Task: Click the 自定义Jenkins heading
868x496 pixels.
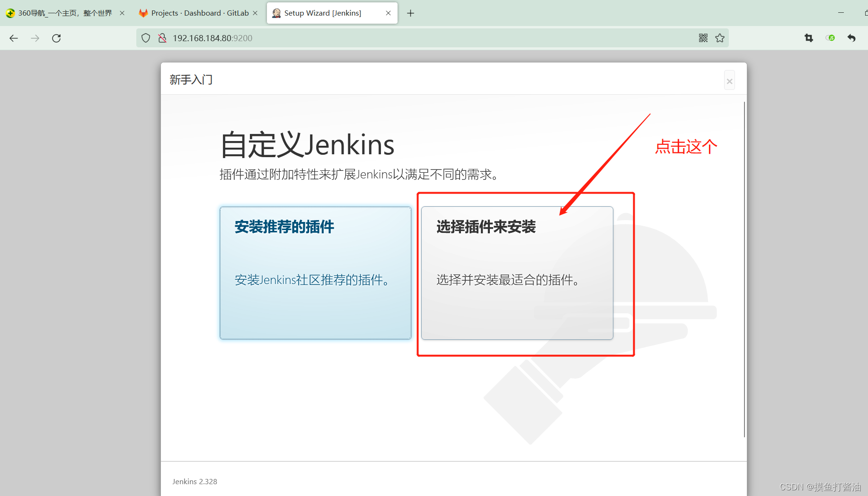Action: (307, 145)
